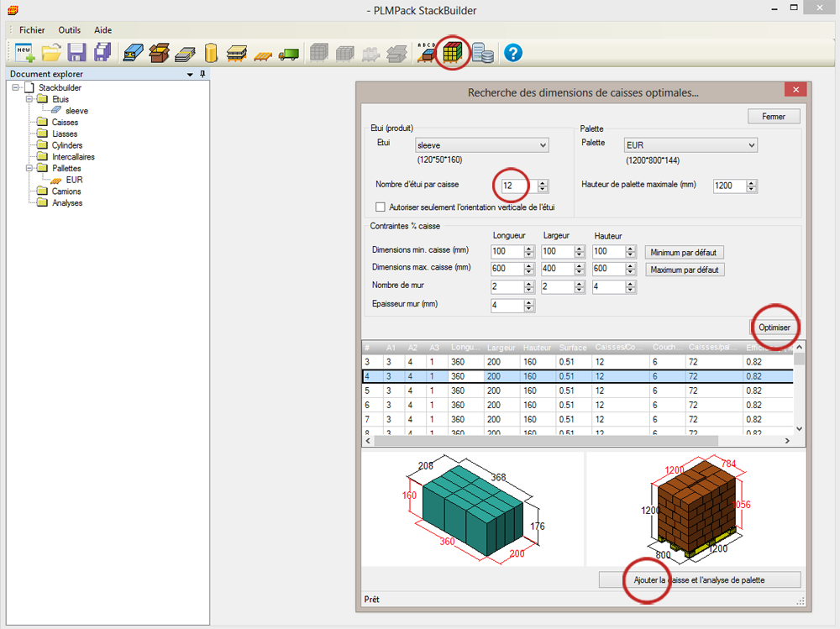Viewport: 840px width, 629px height.
Task: Save the document with the floppy disk icon
Action: click(76, 53)
